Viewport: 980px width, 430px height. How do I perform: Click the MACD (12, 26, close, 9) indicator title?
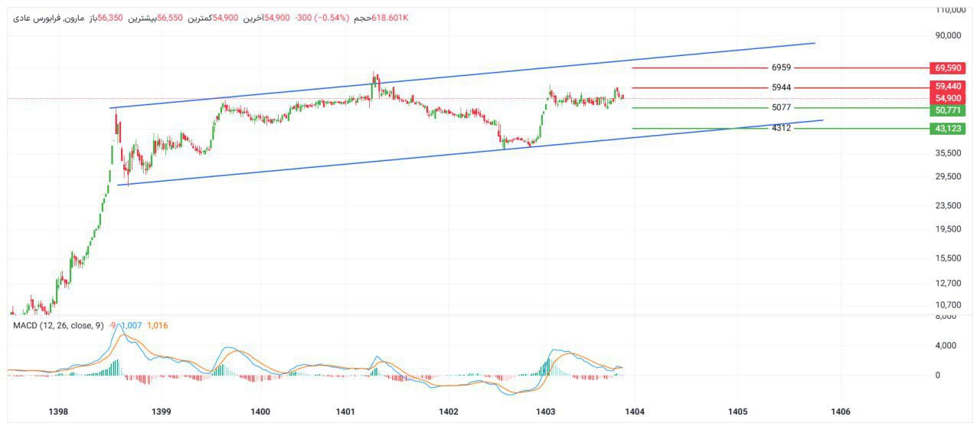pyautogui.click(x=58, y=326)
